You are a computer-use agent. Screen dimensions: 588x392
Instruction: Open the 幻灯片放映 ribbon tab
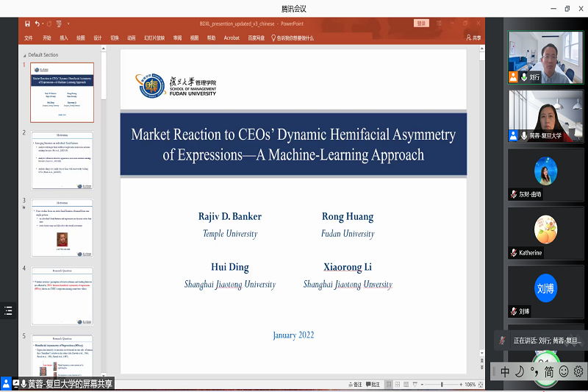pos(154,38)
